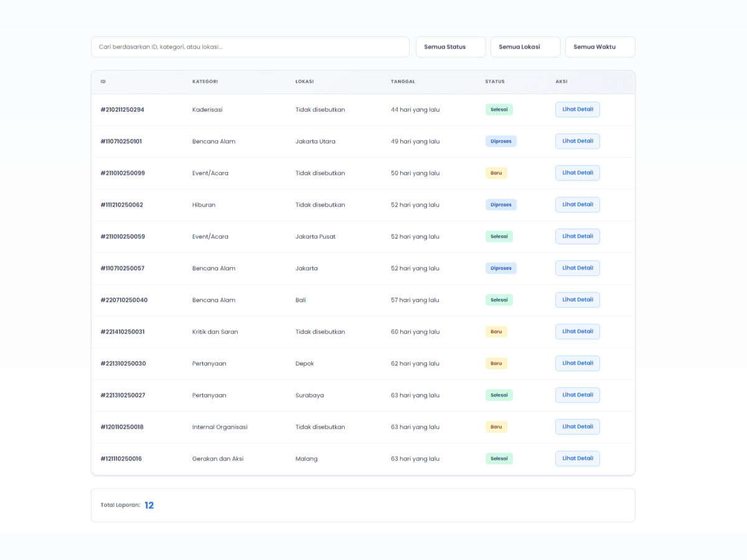747x560 pixels.
Task: View details for the Depok report
Action: pos(577,363)
